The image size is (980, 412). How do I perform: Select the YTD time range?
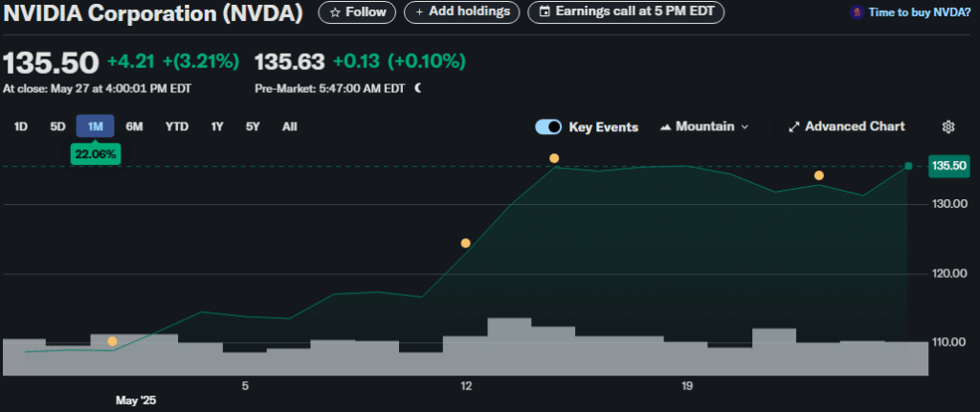[176, 126]
